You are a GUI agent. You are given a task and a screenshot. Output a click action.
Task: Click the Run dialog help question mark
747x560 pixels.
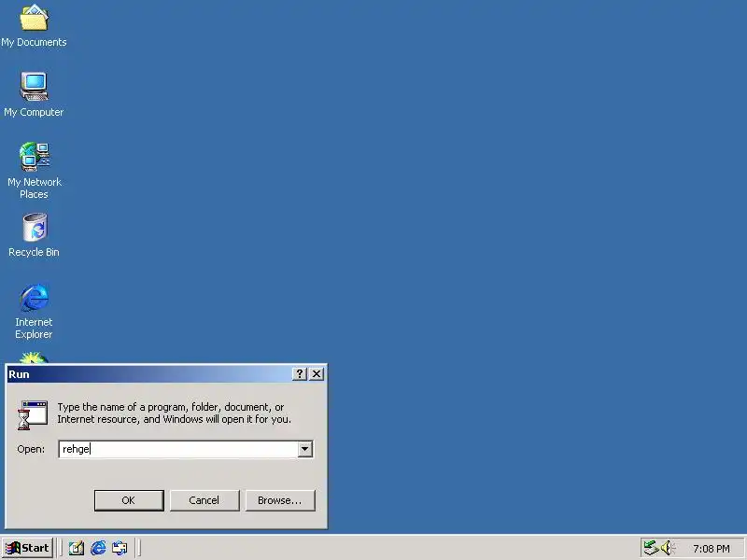tap(299, 374)
